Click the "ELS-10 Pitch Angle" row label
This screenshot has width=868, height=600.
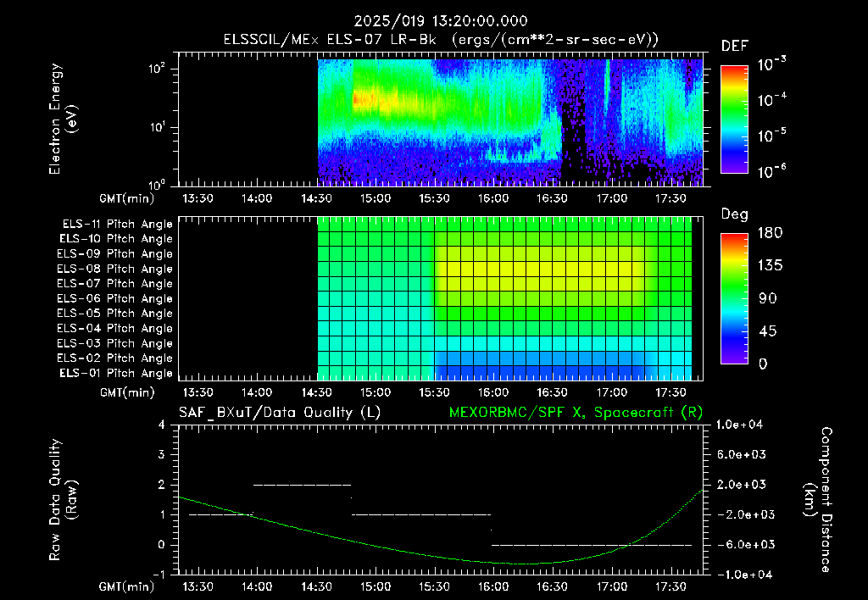116,239
